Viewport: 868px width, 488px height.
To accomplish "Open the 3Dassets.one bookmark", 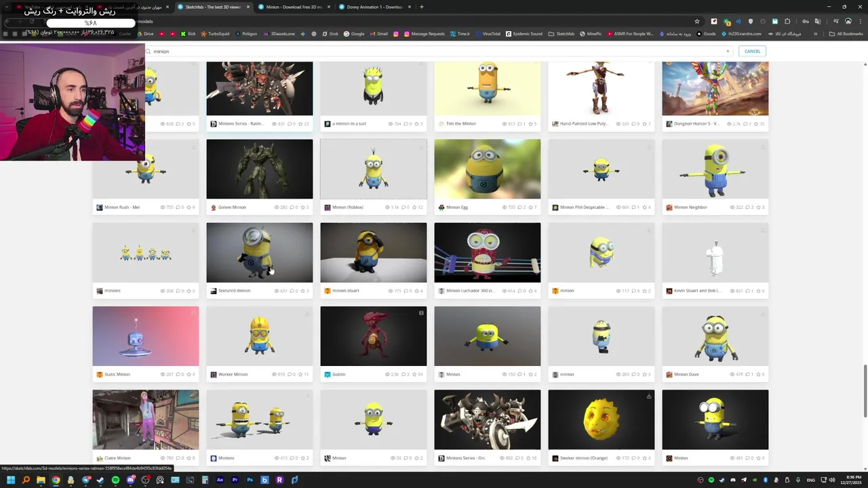I will (x=278, y=34).
